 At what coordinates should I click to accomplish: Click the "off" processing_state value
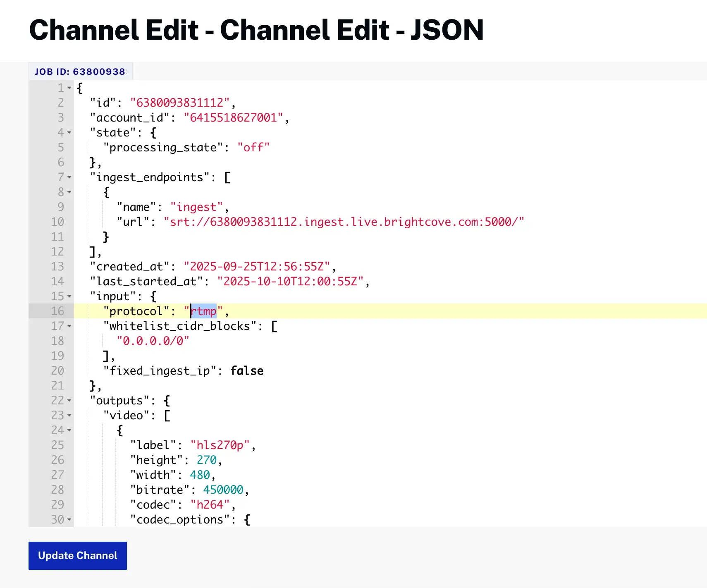(x=254, y=147)
